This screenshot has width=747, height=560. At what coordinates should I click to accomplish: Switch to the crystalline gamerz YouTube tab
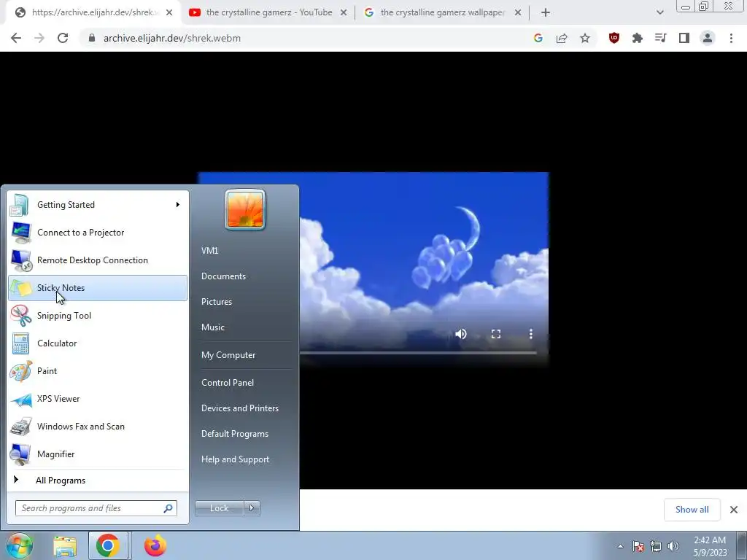(x=268, y=12)
